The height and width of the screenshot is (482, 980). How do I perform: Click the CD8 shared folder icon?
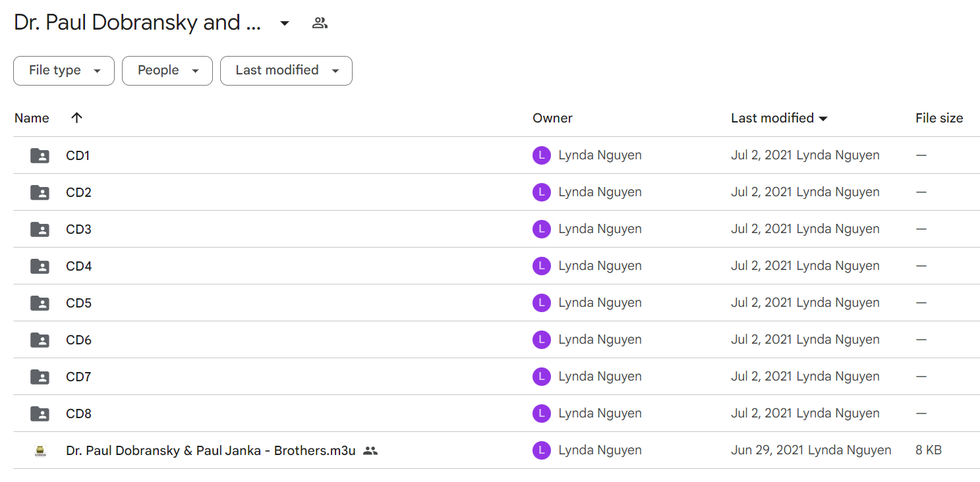click(x=40, y=414)
